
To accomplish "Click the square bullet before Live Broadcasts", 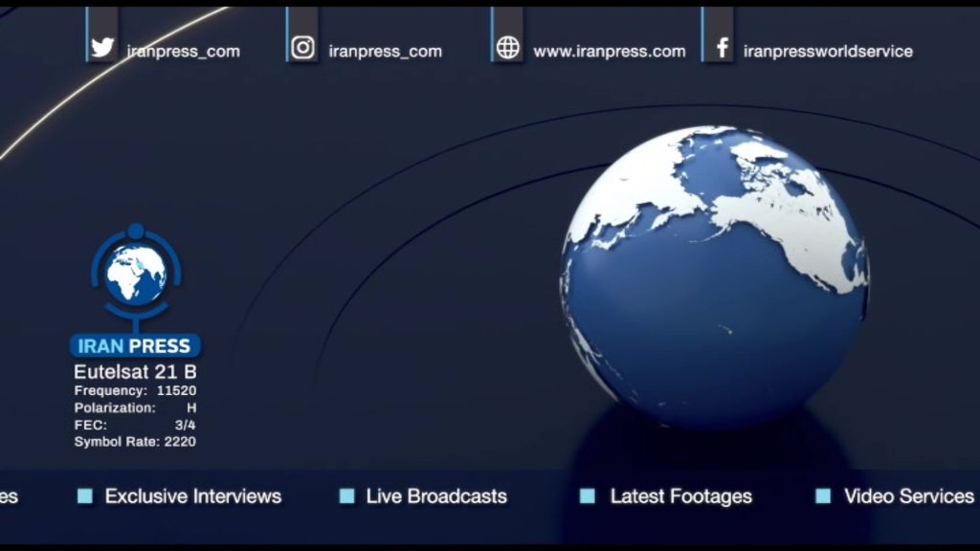I will click(347, 496).
